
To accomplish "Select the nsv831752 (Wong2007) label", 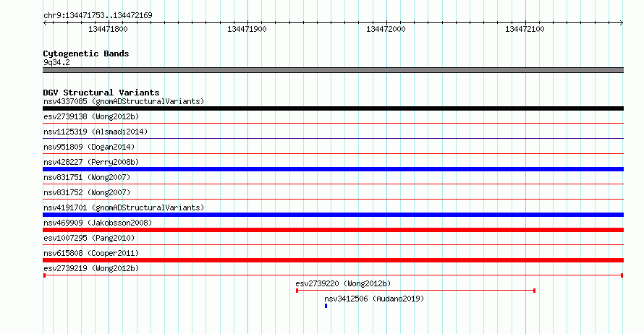I will (x=87, y=192).
